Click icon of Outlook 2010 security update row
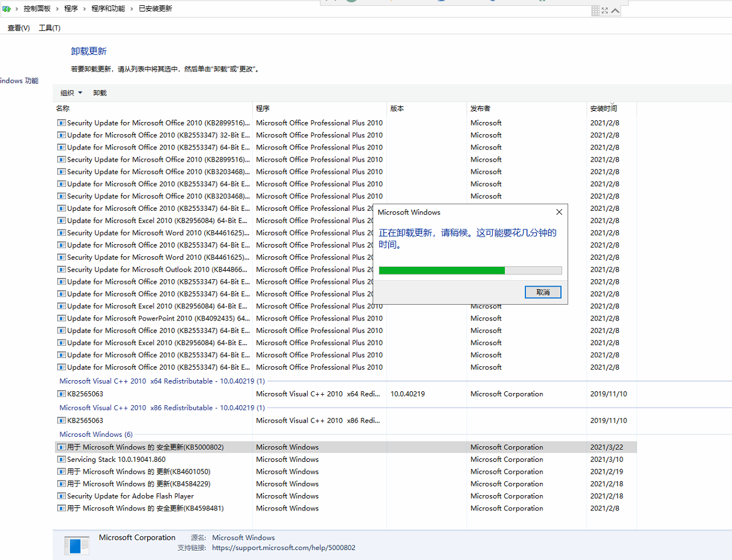The image size is (732, 560). [61, 269]
